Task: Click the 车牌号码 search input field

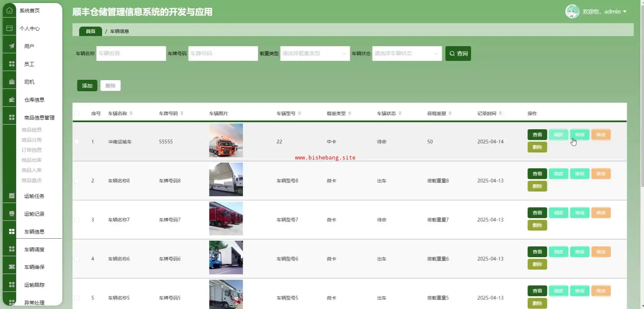Action: [x=223, y=54]
